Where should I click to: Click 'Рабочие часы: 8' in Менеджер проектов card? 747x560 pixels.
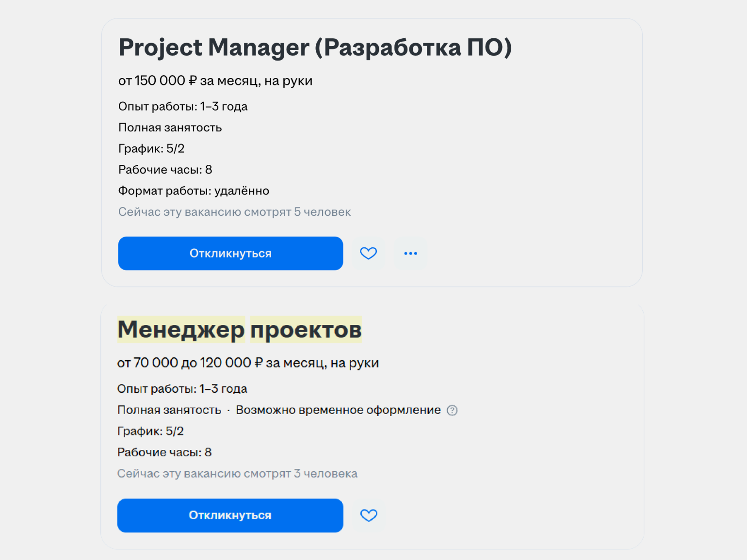click(x=164, y=452)
